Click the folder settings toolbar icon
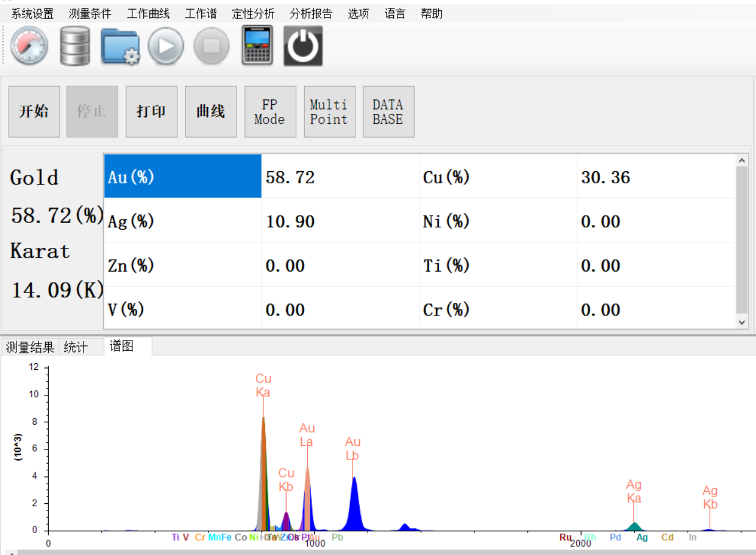This screenshot has width=756, height=555. (120, 46)
